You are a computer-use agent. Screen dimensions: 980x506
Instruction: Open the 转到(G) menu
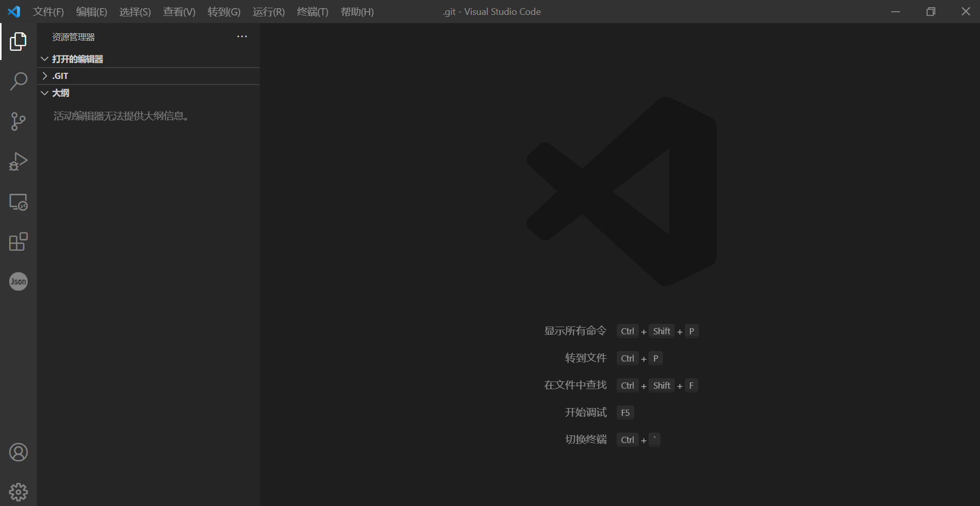coord(224,12)
